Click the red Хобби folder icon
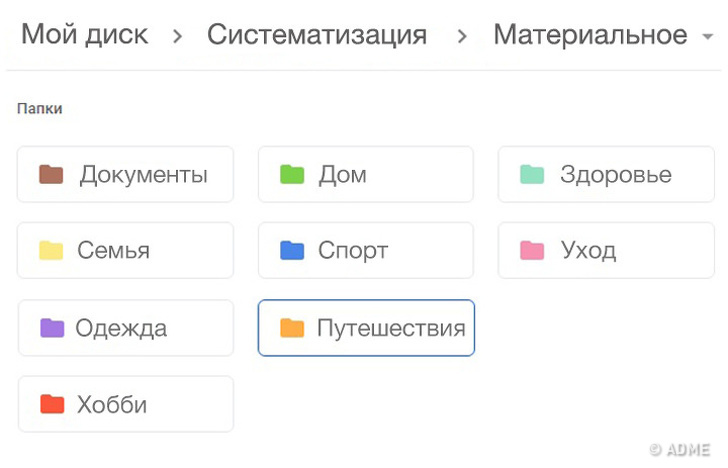The height and width of the screenshot is (468, 728). click(x=51, y=404)
